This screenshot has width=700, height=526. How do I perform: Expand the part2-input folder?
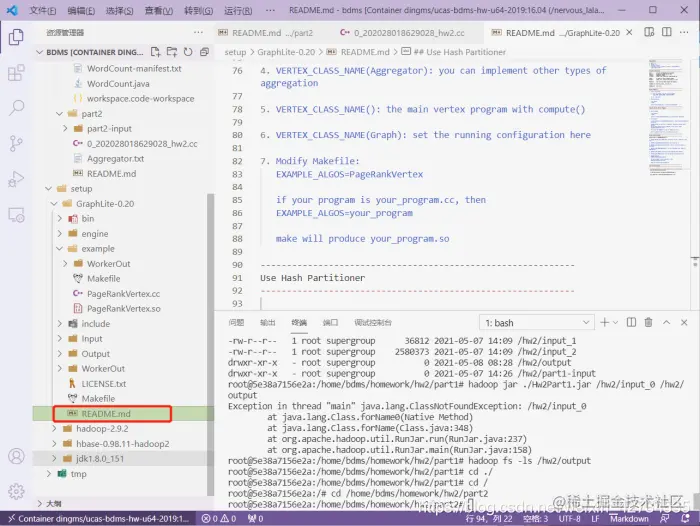click(65, 129)
